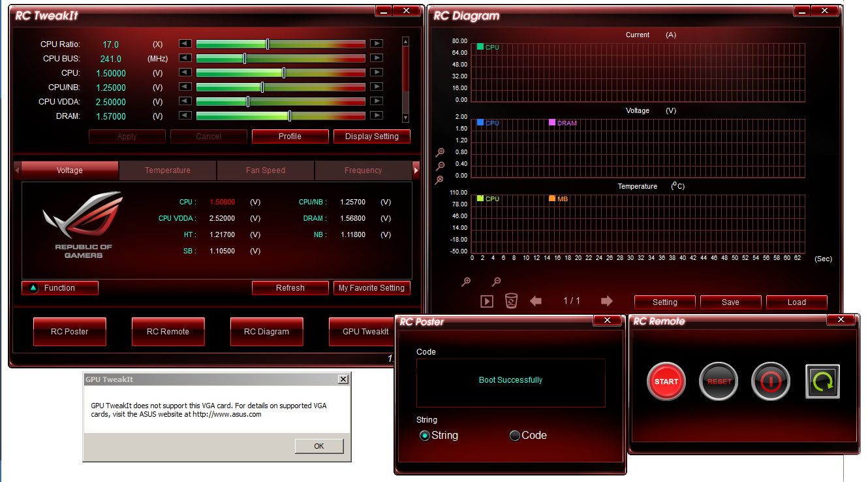
Task: Click magenta DRAM swatch in Voltage graph
Action: [552, 123]
